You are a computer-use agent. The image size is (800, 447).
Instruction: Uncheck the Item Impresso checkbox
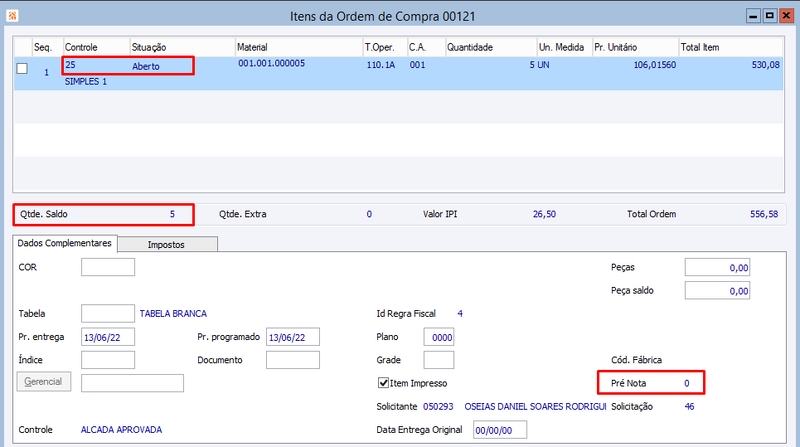click(x=383, y=383)
